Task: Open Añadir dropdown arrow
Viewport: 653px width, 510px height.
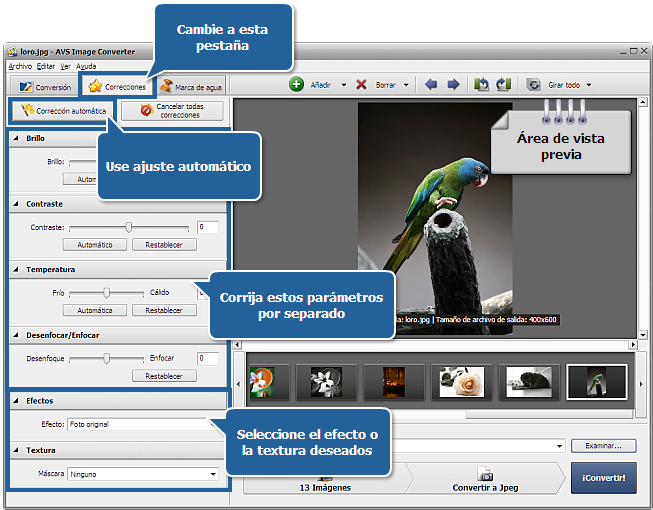Action: 344,85
